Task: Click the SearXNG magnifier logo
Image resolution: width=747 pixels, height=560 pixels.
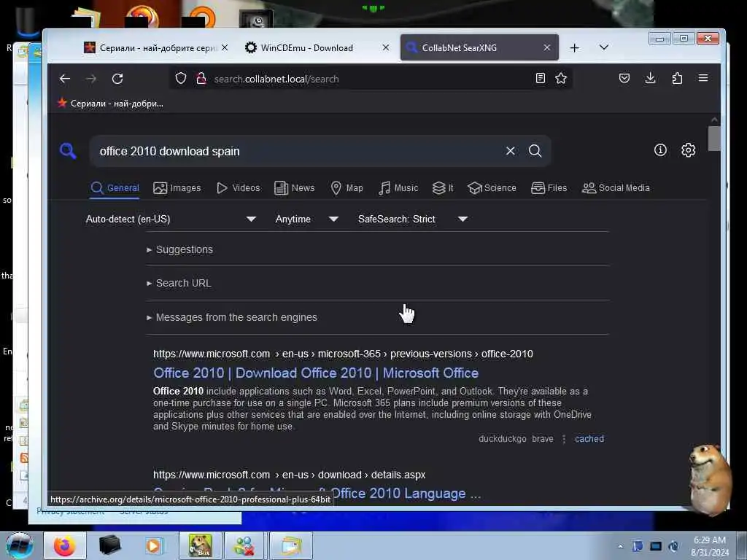Action: coord(68,151)
